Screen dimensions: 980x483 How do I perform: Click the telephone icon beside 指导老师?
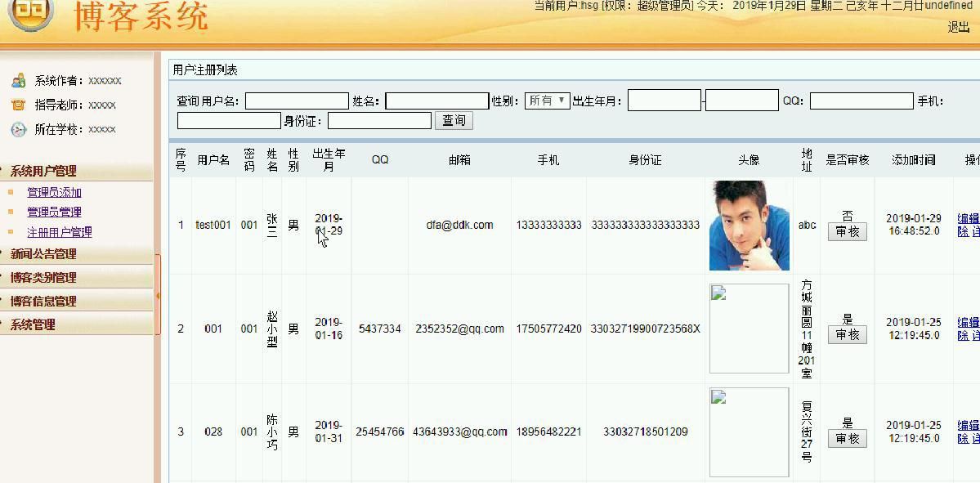tap(20, 105)
